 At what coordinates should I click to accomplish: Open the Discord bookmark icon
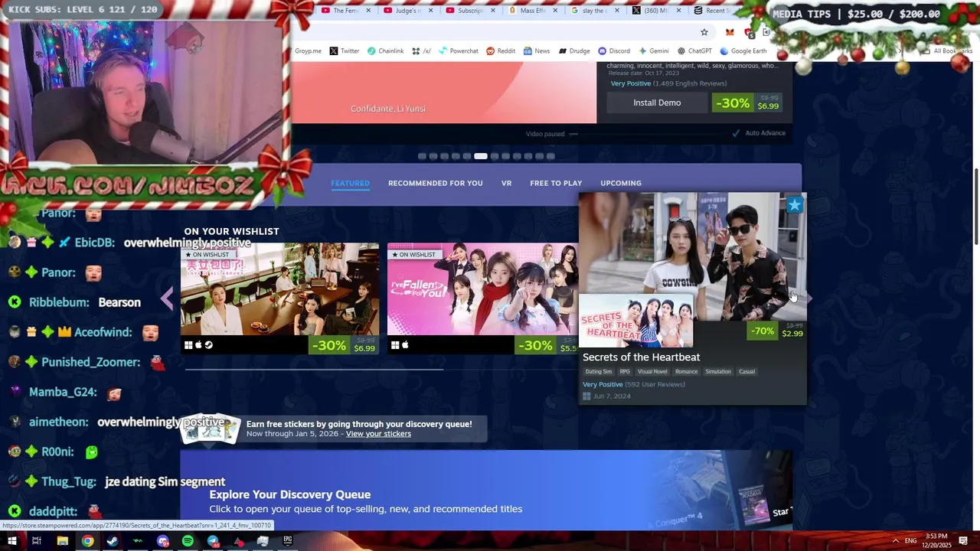point(602,51)
